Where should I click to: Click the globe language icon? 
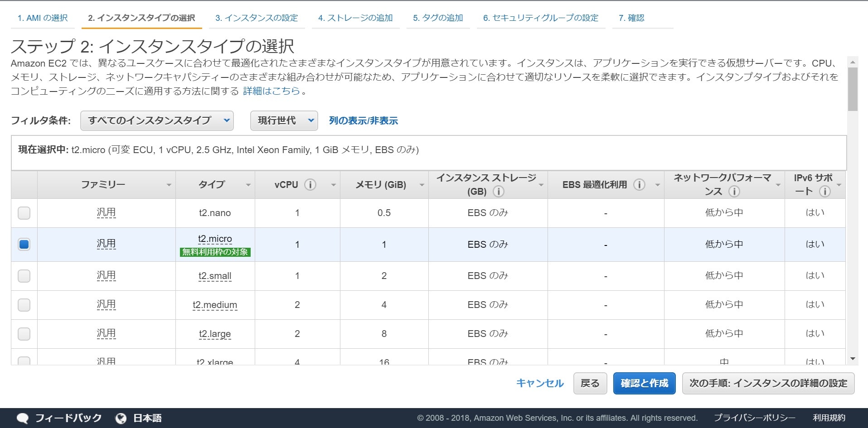point(121,418)
